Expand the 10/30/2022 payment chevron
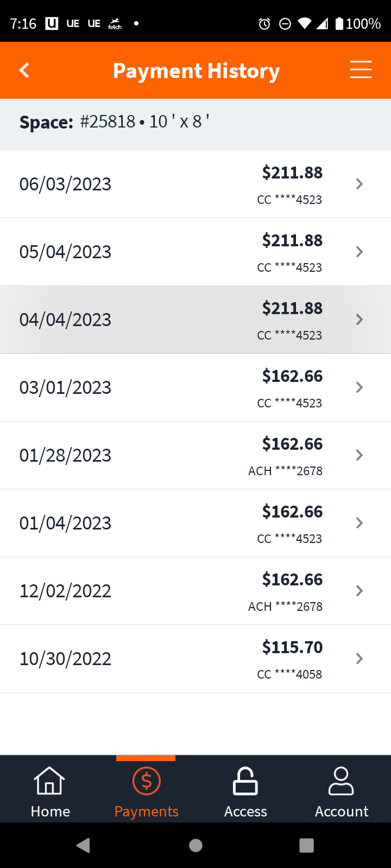 click(359, 659)
